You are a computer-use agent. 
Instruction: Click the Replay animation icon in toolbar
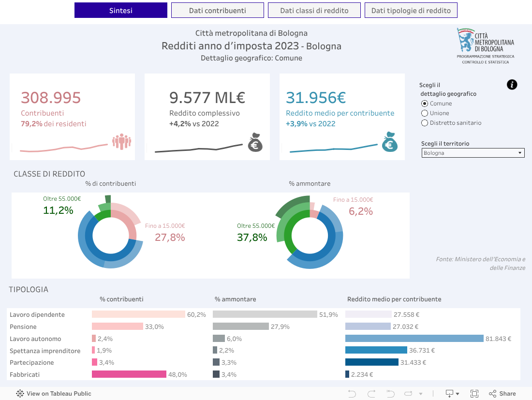[x=408, y=394]
